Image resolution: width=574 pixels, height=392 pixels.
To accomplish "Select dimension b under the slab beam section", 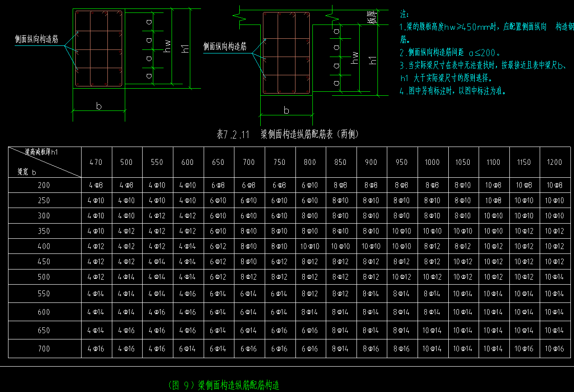I will pyautogui.click(x=287, y=110).
